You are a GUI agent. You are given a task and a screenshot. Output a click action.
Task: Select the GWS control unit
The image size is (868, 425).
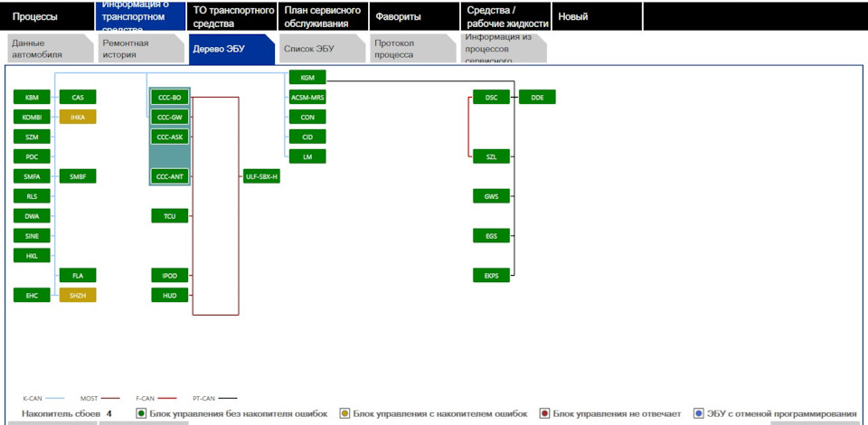[491, 196]
